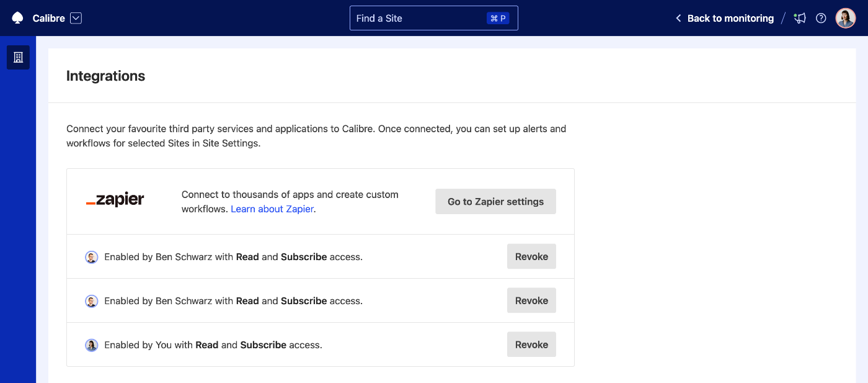The width and height of the screenshot is (868, 383).
Task: Click the back chevron beside Back to monitoring
Action: tap(678, 18)
